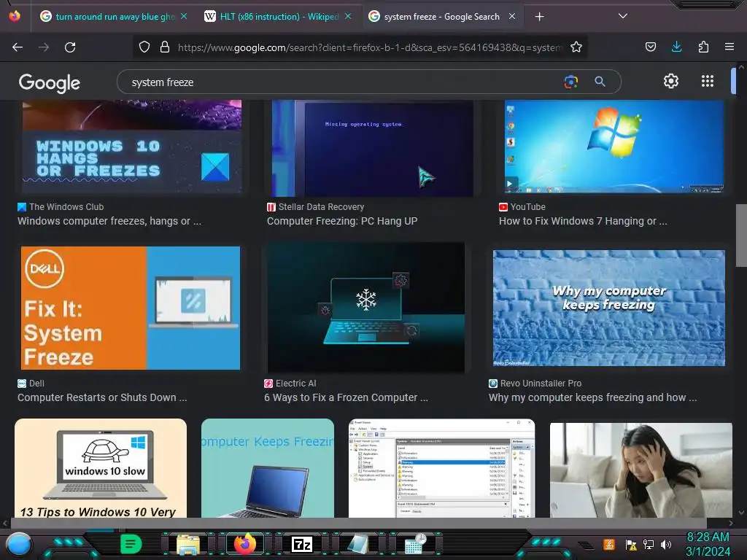Open the Firefox hamburger menu
The height and width of the screenshot is (560, 747).
point(729,47)
